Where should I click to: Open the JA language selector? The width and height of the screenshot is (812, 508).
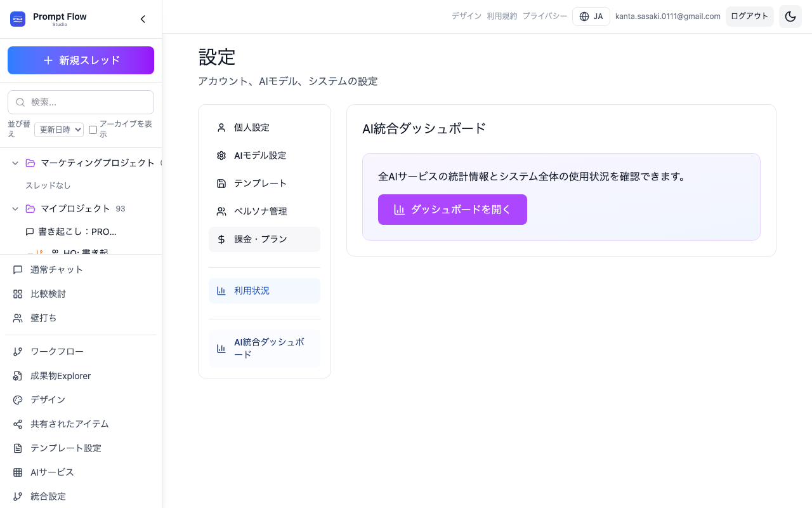point(591,17)
